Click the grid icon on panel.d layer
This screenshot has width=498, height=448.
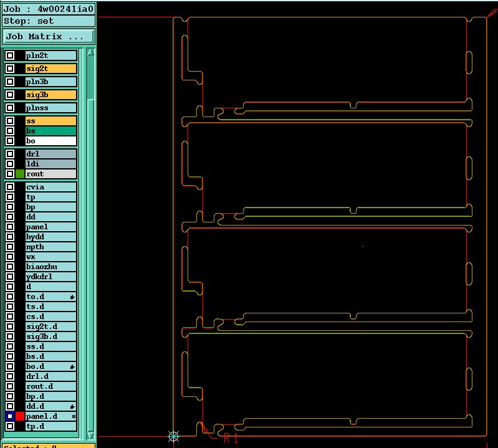point(74,416)
